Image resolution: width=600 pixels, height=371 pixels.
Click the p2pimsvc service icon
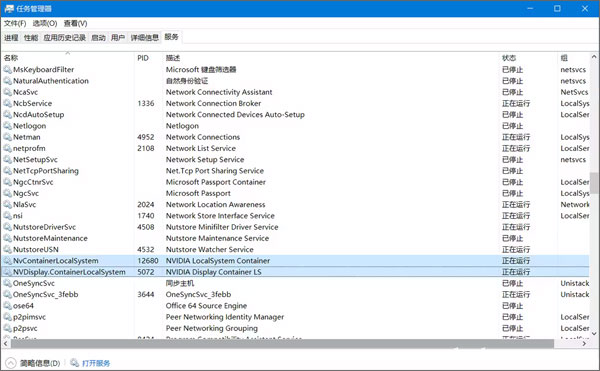[x=7, y=317]
